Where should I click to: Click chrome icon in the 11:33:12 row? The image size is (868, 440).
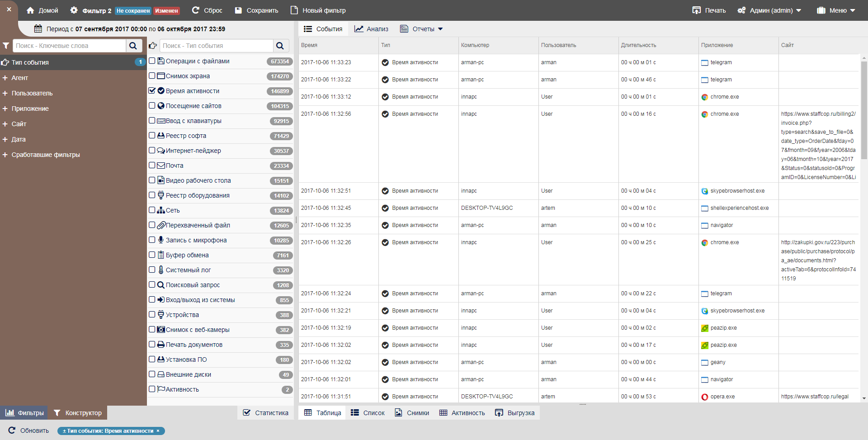point(704,97)
